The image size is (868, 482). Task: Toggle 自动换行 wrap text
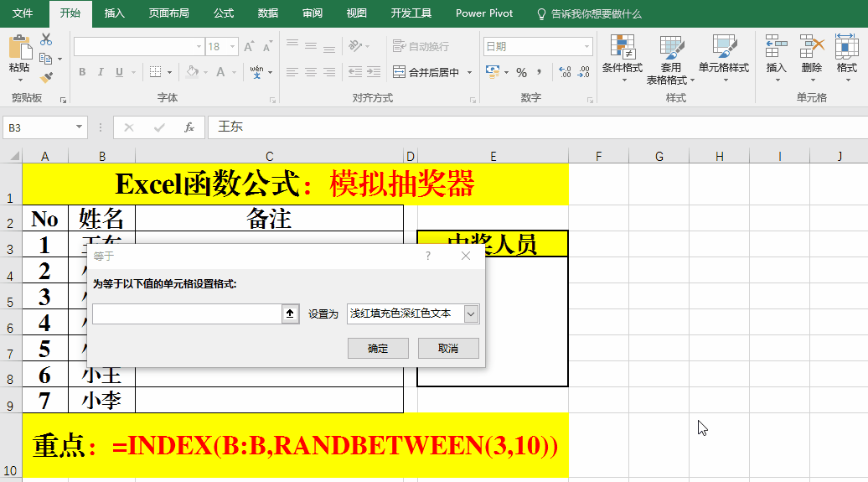click(x=421, y=47)
